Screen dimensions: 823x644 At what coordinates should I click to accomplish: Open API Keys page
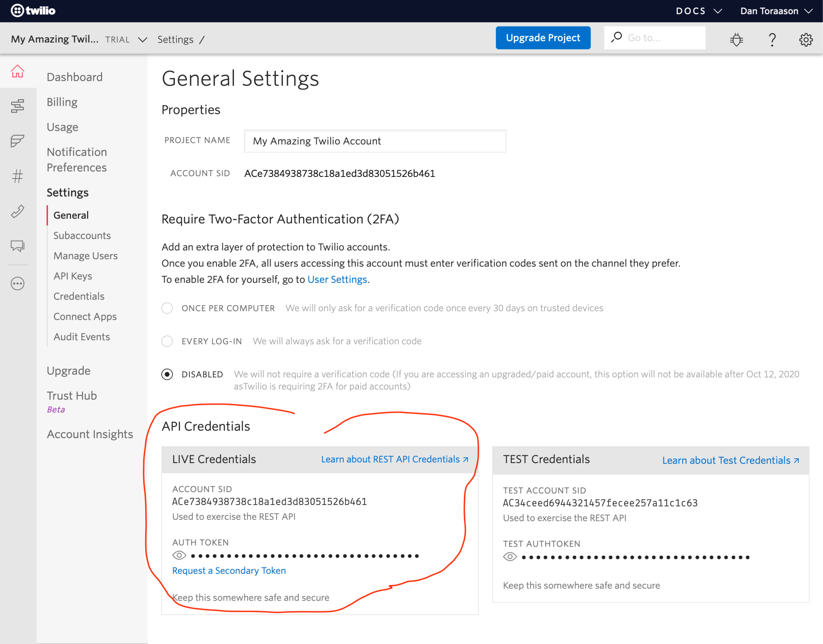pos(73,276)
